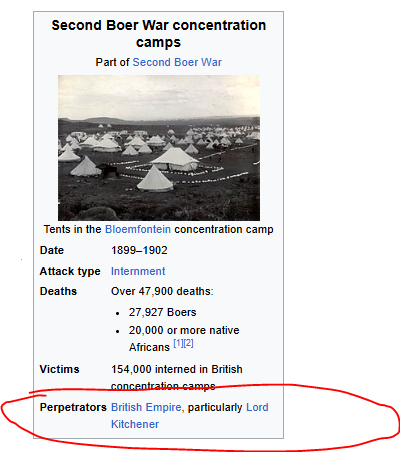
Task: Open the Bloemfontein link in caption
Action: 138,229
